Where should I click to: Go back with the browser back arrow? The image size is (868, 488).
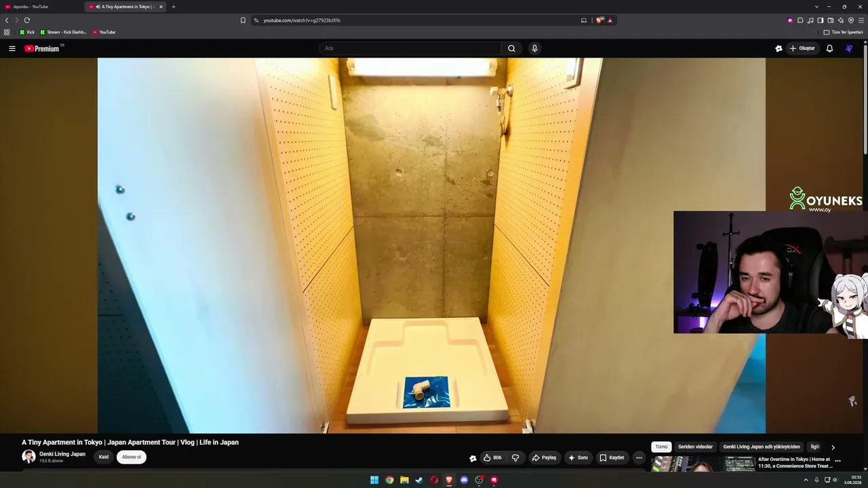7,20
